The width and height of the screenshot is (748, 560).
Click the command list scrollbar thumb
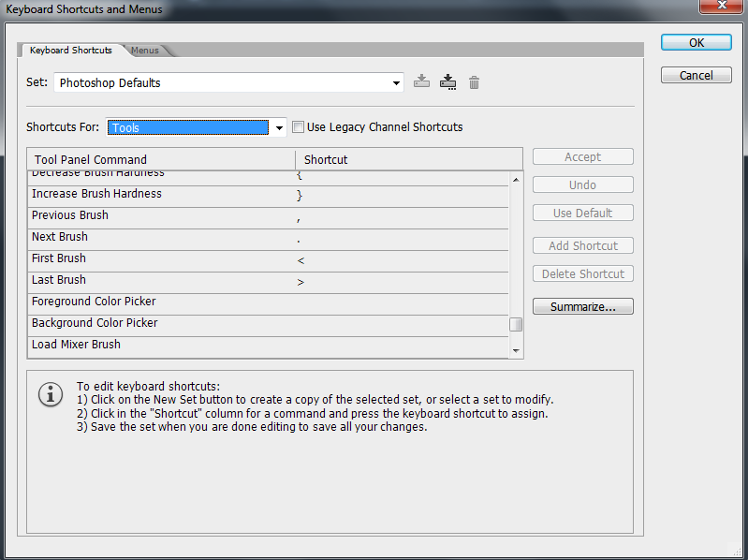pyautogui.click(x=515, y=325)
